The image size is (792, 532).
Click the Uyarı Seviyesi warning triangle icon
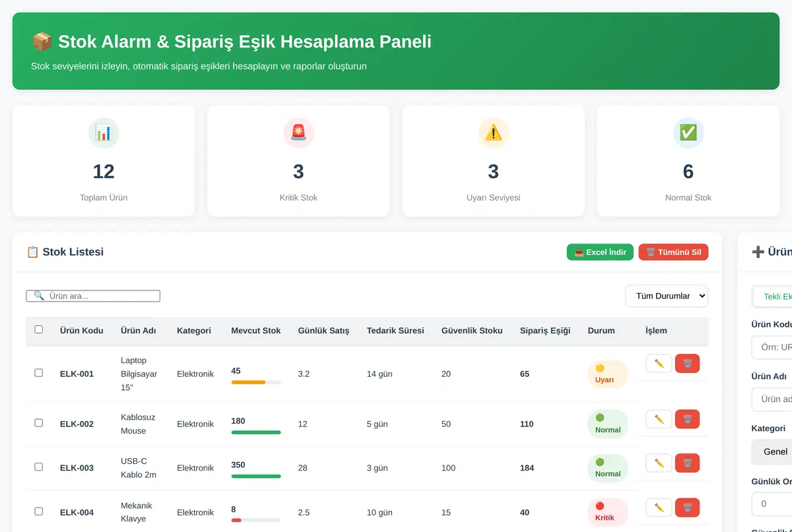coord(493,133)
